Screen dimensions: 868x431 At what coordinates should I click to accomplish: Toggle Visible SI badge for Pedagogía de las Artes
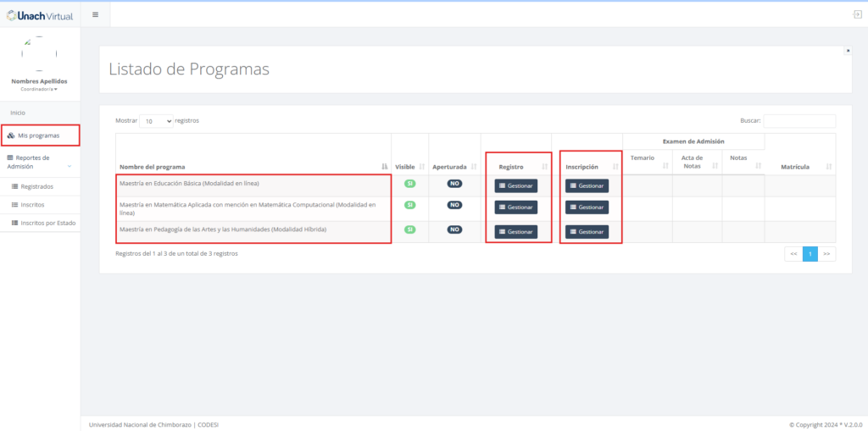pos(410,229)
